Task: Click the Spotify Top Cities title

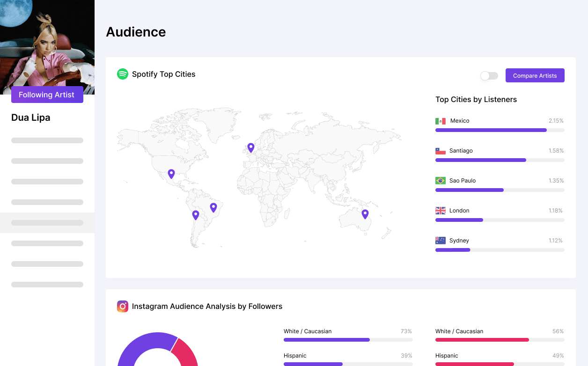Action: (164, 74)
